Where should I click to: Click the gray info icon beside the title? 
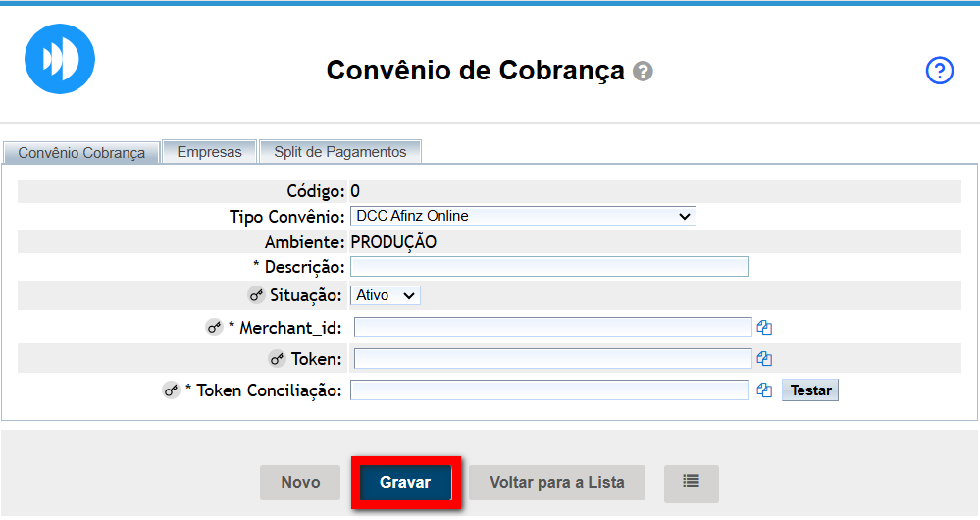[x=644, y=72]
